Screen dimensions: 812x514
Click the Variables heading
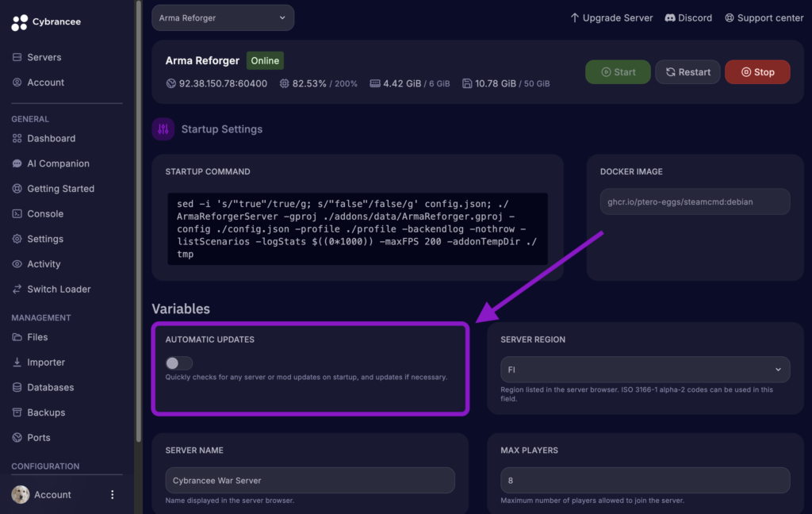[181, 309]
